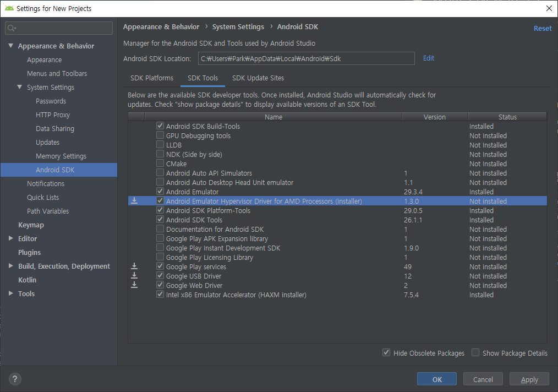Open Path Variables settings
This screenshot has height=392, width=558.
[x=48, y=211]
